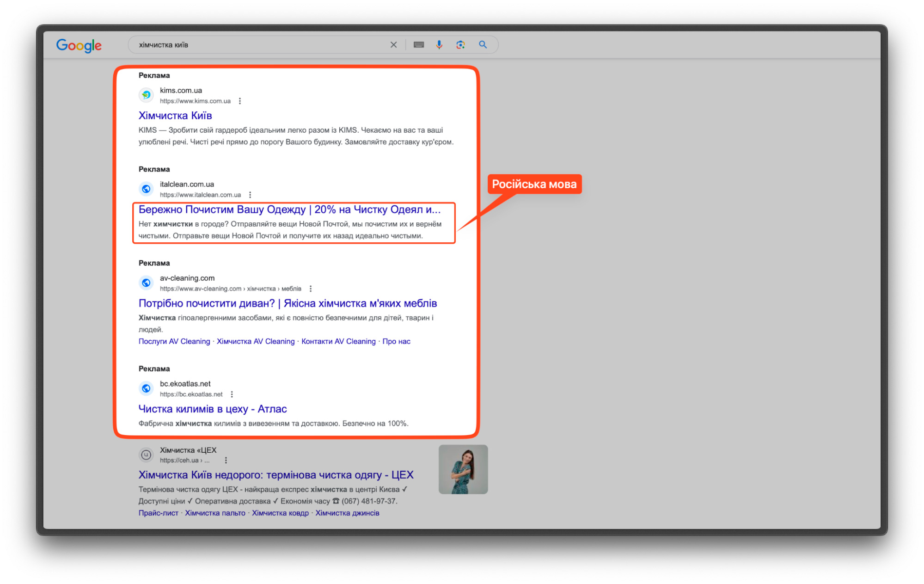This screenshot has width=924, height=584.
Task: Click the woman thumbnail beside ЦЕХ result
Action: click(x=463, y=470)
